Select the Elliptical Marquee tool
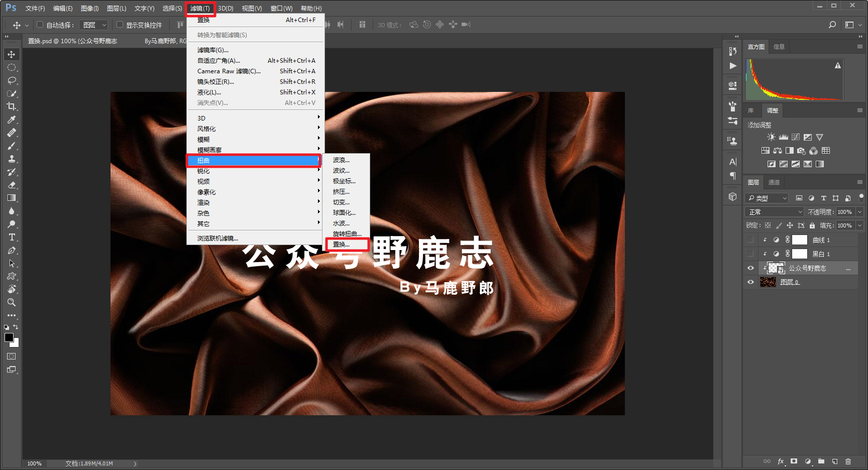 pos(12,67)
